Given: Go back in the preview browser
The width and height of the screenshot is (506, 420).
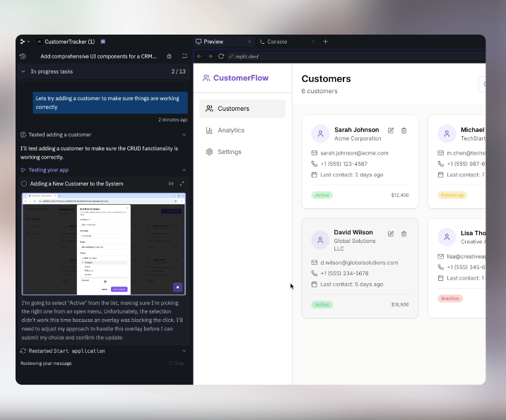Looking at the screenshot, I should click(199, 56).
